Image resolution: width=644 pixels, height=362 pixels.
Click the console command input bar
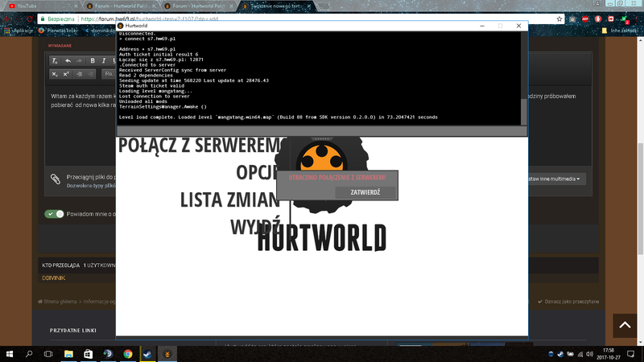click(321, 131)
